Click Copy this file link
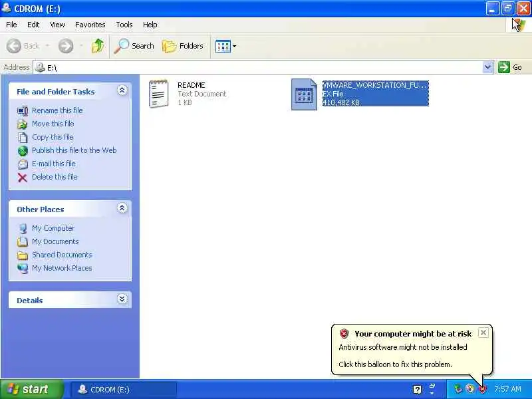The image size is (532, 399). tap(53, 137)
